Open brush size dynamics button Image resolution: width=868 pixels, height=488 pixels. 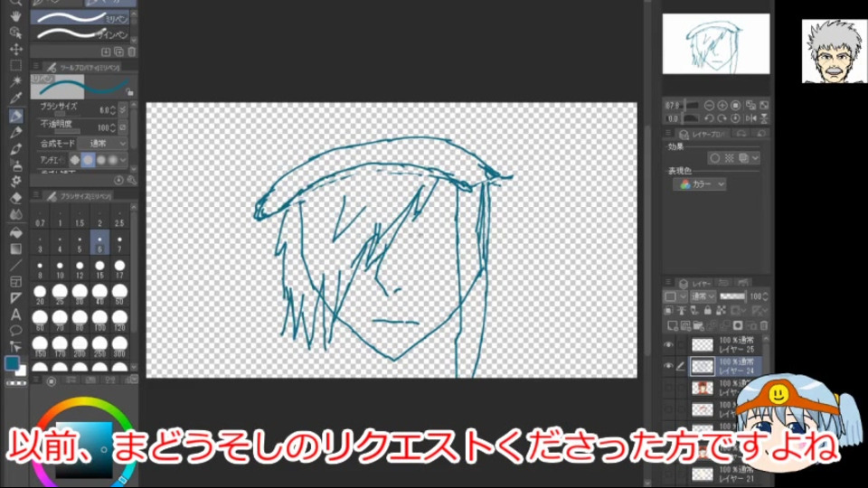pyautogui.click(x=123, y=110)
